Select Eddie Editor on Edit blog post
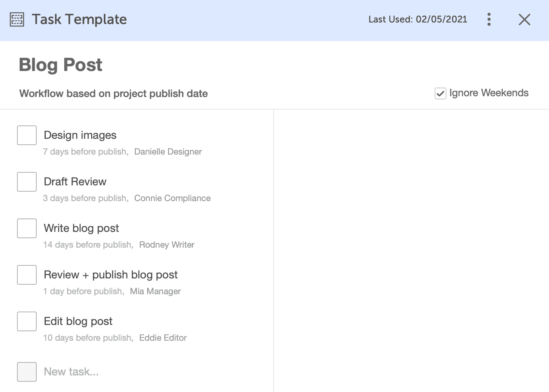Image resolution: width=549 pixels, height=392 pixels. tap(162, 338)
